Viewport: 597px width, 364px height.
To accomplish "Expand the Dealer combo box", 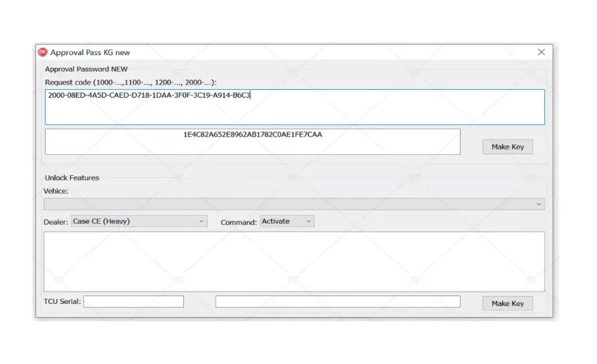I will coord(139,221).
